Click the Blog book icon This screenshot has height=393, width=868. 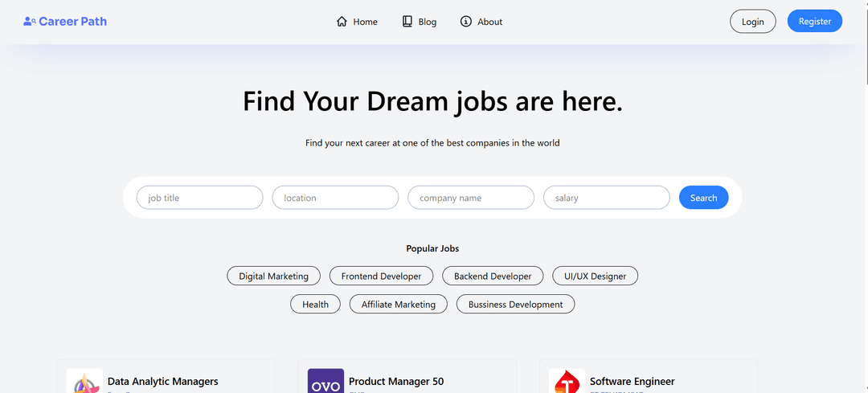click(x=407, y=22)
